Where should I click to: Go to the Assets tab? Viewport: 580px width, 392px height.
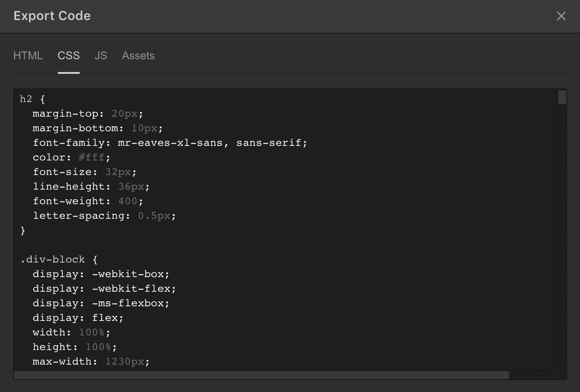click(x=138, y=56)
